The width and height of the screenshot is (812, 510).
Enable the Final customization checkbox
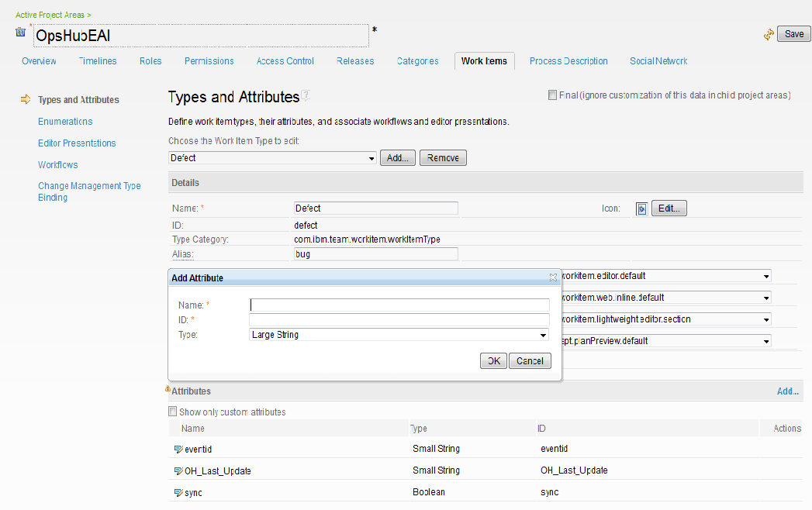pyautogui.click(x=552, y=95)
